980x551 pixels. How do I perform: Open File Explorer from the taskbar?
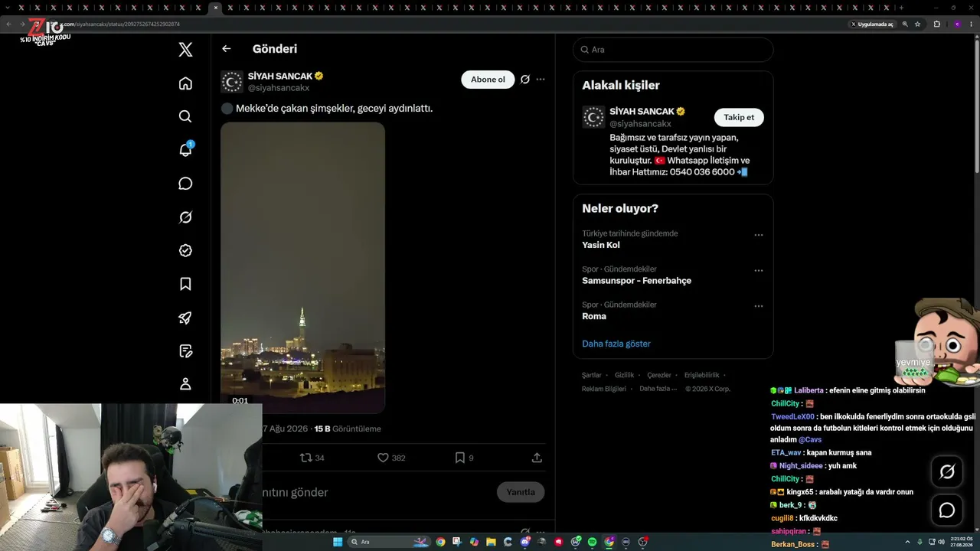pos(492,542)
